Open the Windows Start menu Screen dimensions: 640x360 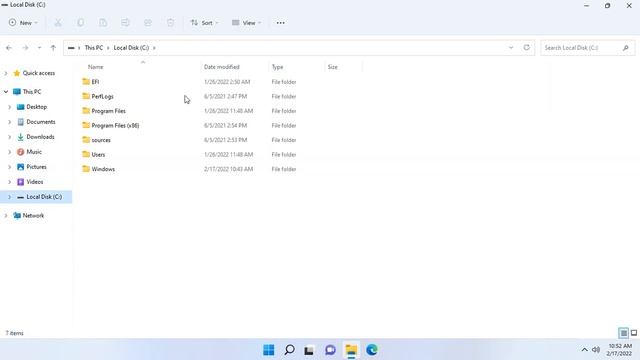click(269, 350)
